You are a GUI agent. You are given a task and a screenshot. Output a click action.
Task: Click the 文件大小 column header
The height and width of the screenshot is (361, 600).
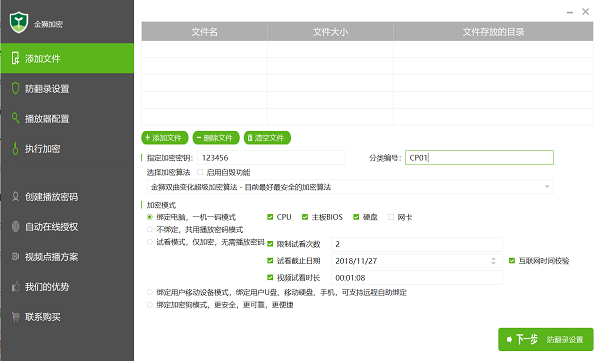coord(330,32)
